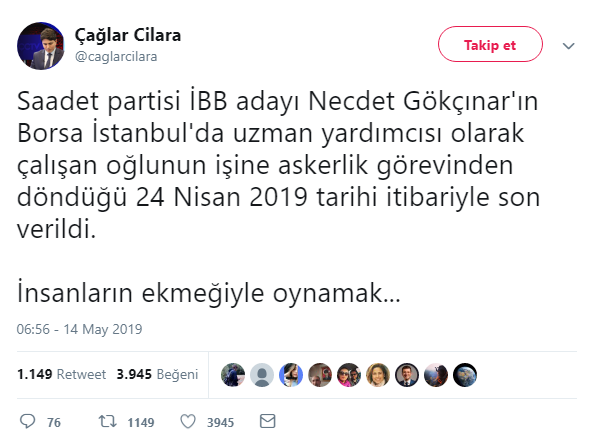Click the man in suit avatar
This screenshot has height=444, width=613.
coord(407,375)
